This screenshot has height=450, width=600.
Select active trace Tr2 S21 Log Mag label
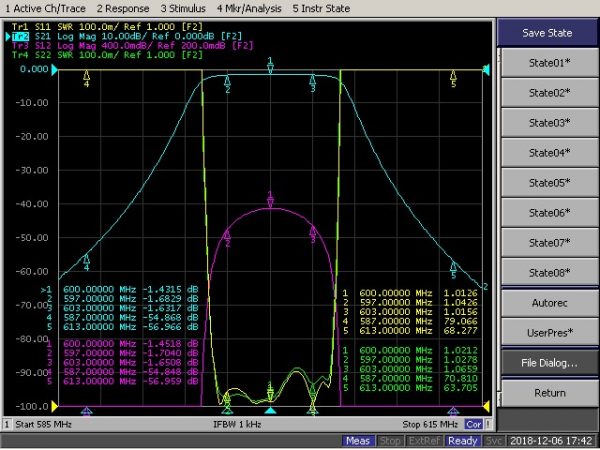click(127, 36)
